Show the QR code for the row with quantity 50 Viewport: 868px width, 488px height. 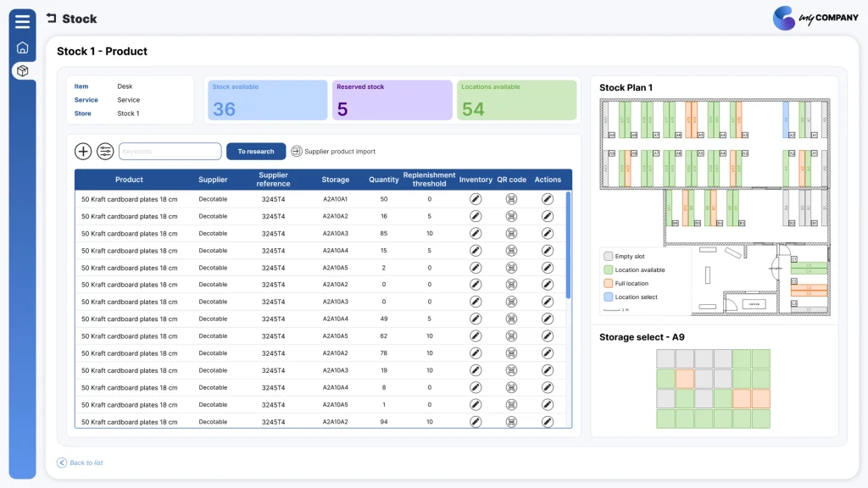(511, 199)
